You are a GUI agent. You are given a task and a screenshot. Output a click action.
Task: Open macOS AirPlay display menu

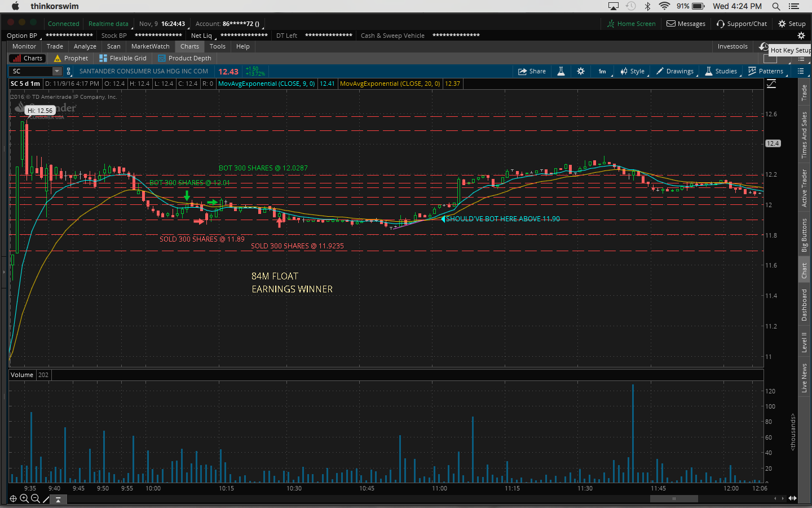click(x=614, y=6)
